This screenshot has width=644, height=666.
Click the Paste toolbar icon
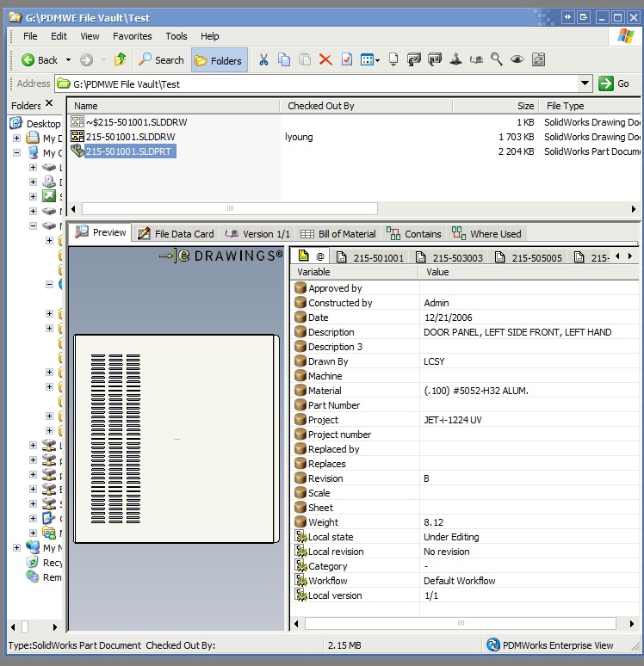pos(305,60)
